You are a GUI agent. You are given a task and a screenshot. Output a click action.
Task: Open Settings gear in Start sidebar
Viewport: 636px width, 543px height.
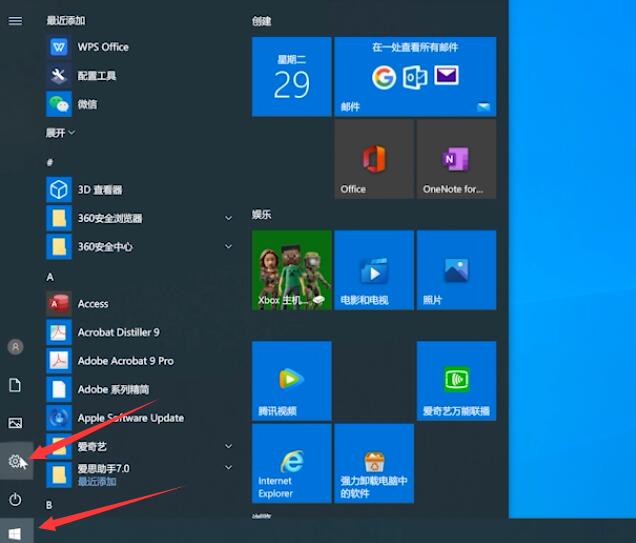(x=16, y=461)
